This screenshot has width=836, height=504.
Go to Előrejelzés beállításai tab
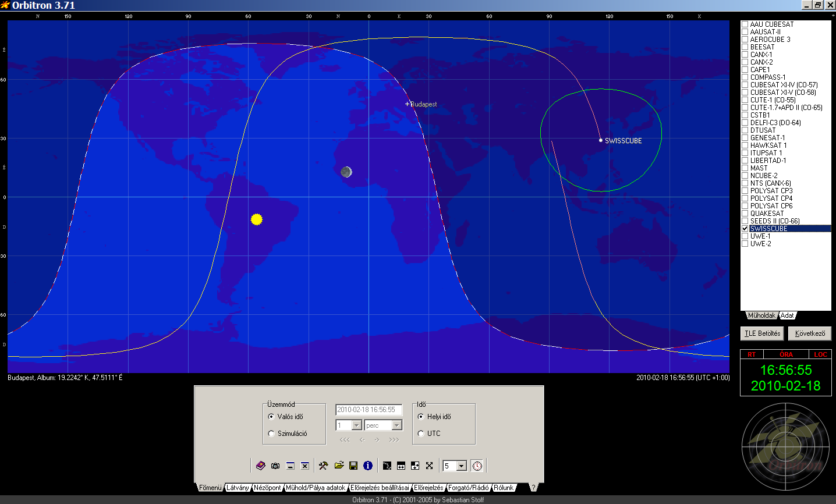(380, 488)
